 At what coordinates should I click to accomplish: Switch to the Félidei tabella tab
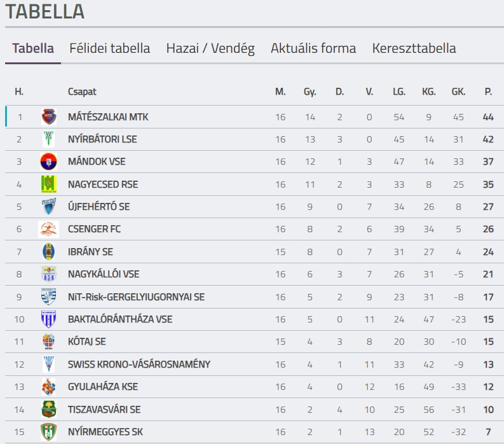[109, 48]
